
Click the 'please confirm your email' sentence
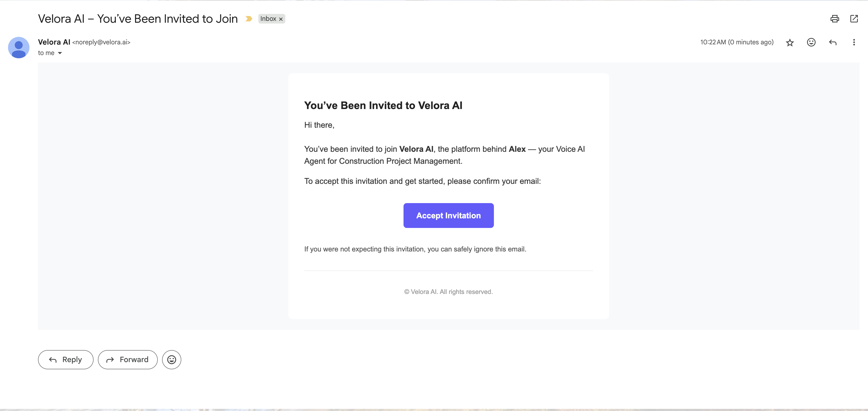(422, 181)
